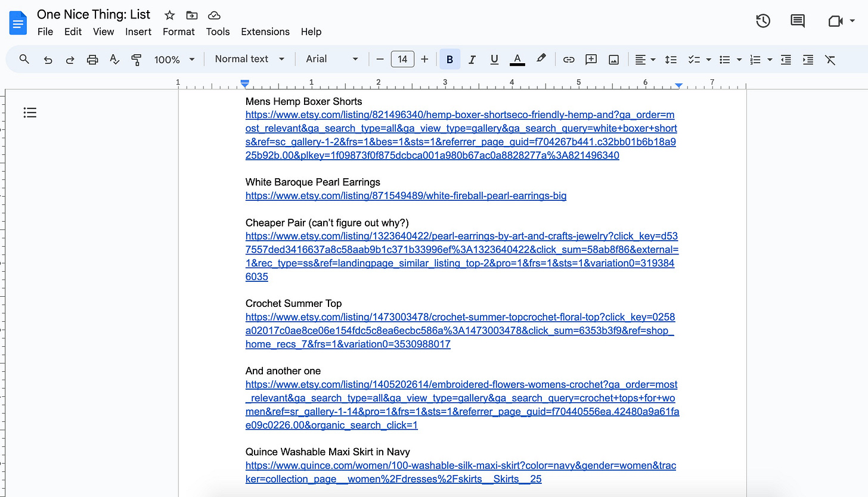Activate the paint format tool

(137, 59)
